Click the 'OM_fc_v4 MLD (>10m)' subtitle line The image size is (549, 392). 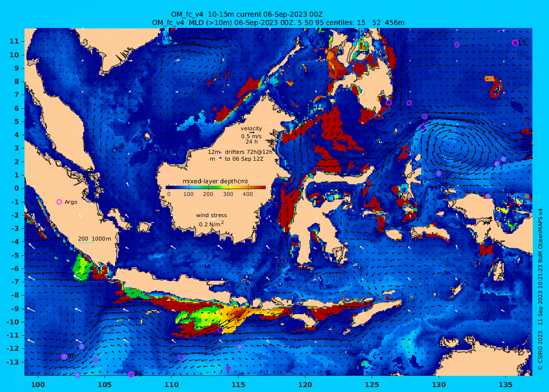click(278, 23)
